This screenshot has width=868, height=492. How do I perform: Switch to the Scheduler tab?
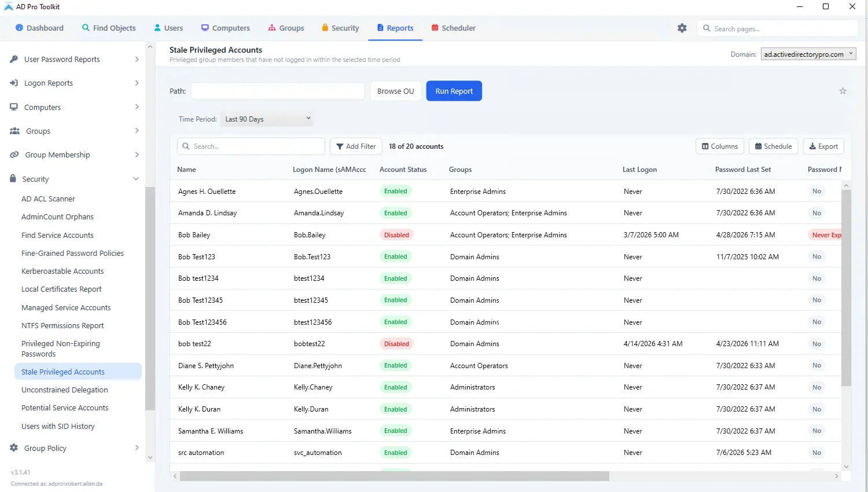tap(454, 28)
